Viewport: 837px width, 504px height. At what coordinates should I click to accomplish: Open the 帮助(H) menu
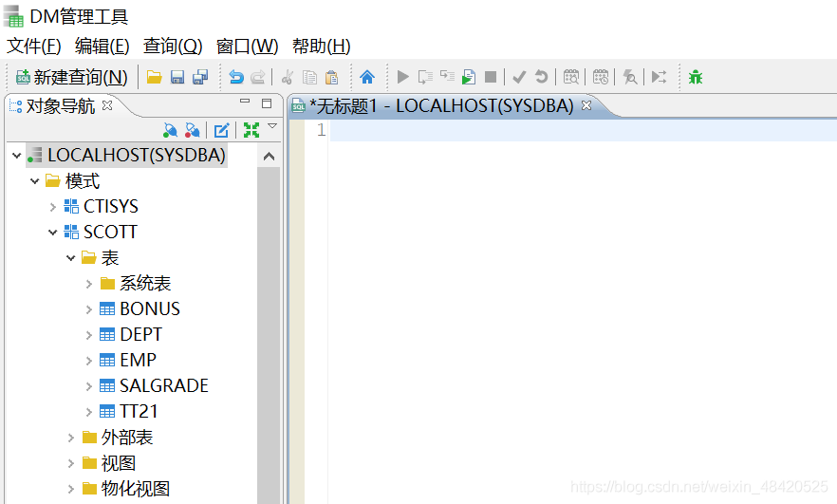[322, 47]
